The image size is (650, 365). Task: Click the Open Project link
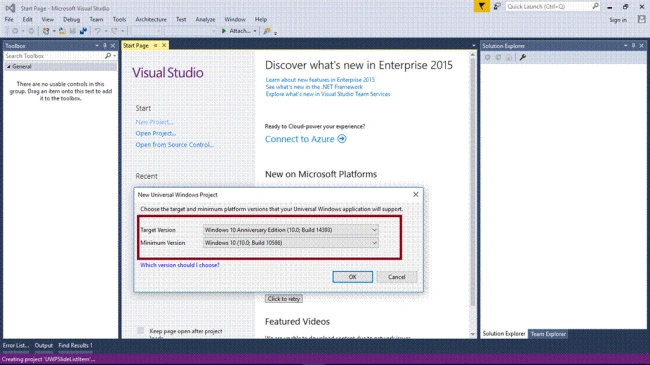pyautogui.click(x=156, y=133)
